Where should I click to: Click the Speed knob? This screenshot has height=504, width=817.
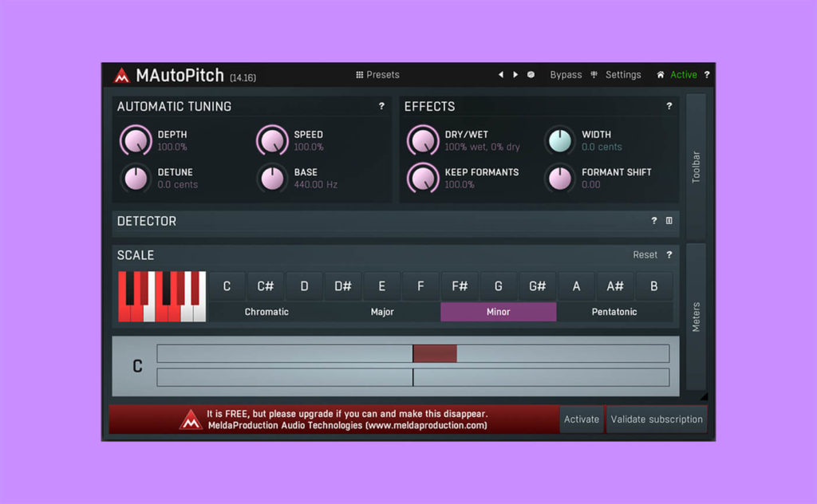272,140
